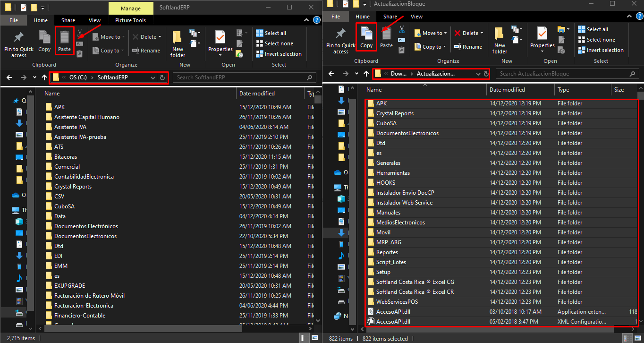Viewport: 644px width, 343px height.
Task: Open recent locations chevron in SoftlandERP navigation bar
Action: click(34, 77)
